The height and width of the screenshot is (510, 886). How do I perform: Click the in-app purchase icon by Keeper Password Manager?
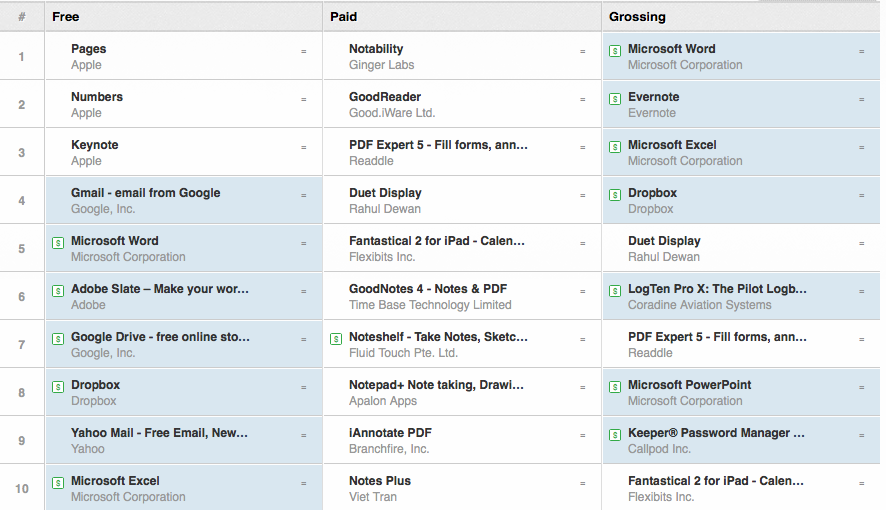[x=615, y=435]
